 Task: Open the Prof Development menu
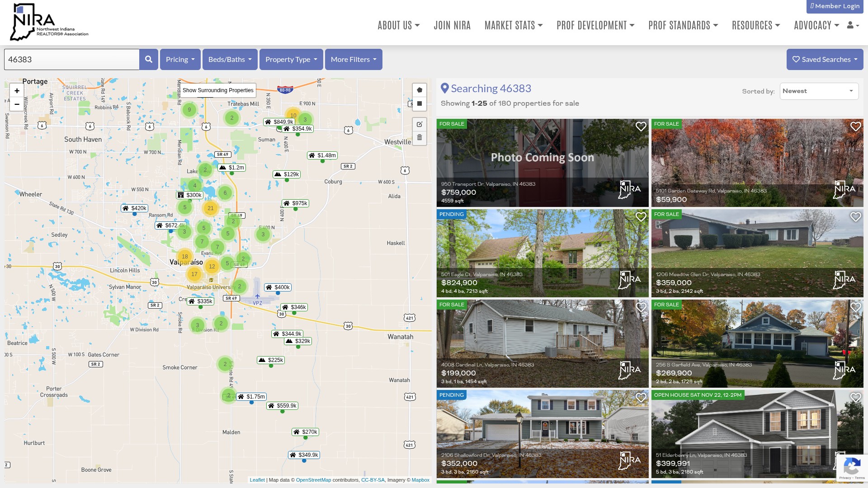(595, 25)
